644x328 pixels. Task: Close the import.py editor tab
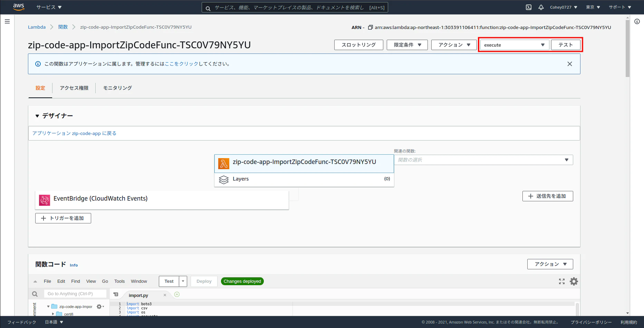[x=165, y=295]
